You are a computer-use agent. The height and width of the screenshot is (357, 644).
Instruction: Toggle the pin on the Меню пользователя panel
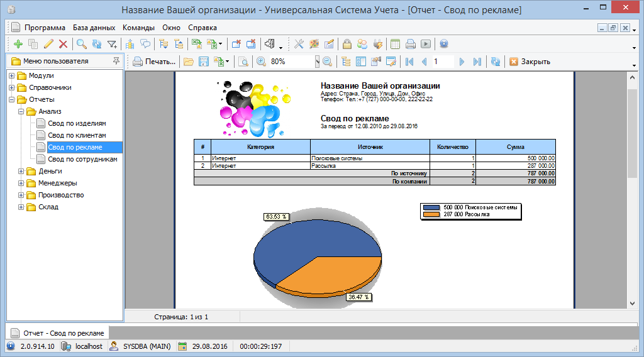(116, 61)
